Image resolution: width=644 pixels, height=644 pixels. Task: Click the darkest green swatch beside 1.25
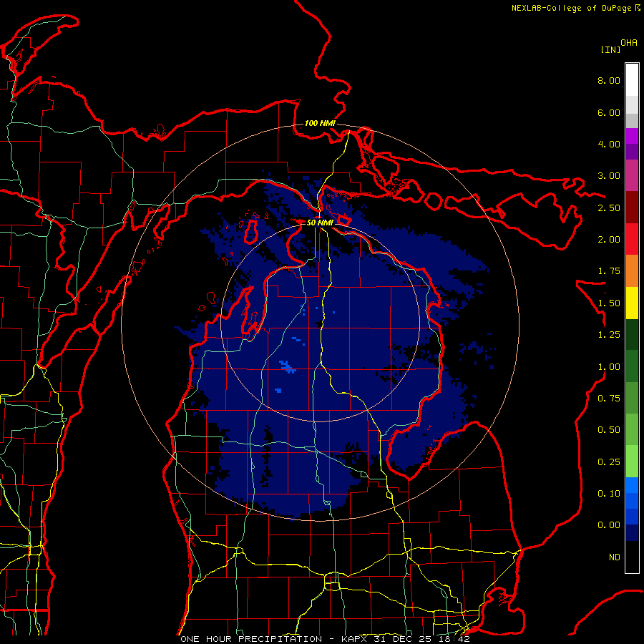[x=632, y=334]
